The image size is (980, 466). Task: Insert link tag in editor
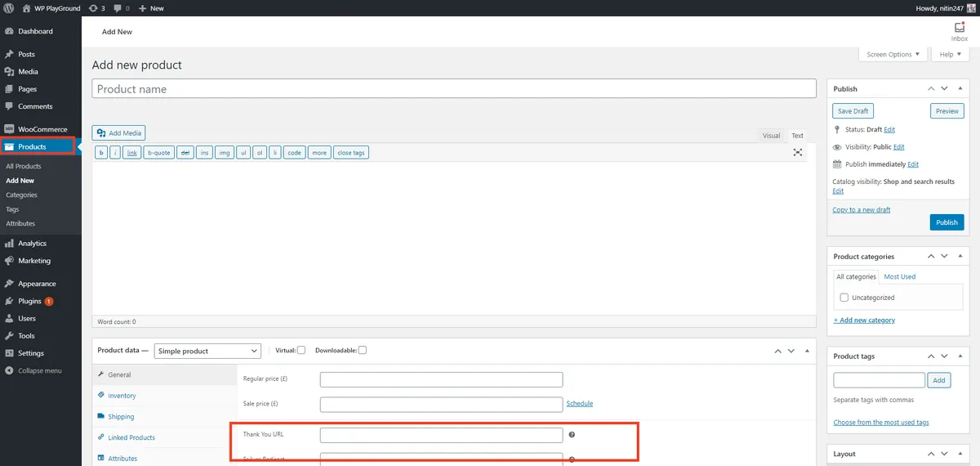131,152
